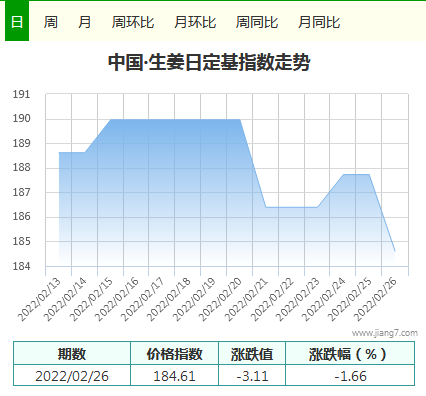
Task: Click the 187 y-axis value
Action: click(21, 192)
